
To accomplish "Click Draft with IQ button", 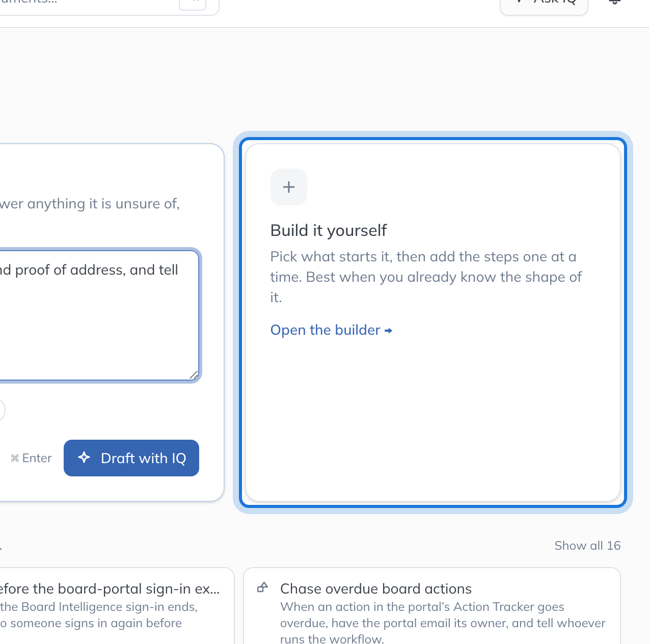I will click(131, 458).
